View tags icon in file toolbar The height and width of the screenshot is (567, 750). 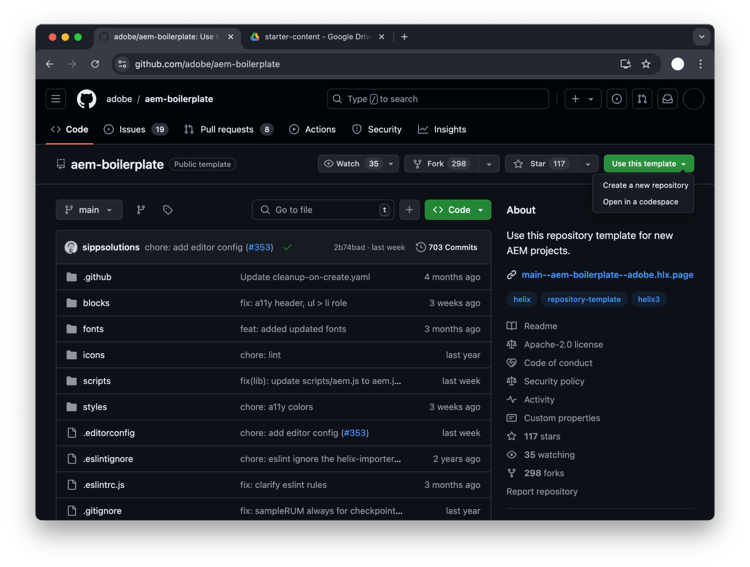pyautogui.click(x=167, y=210)
